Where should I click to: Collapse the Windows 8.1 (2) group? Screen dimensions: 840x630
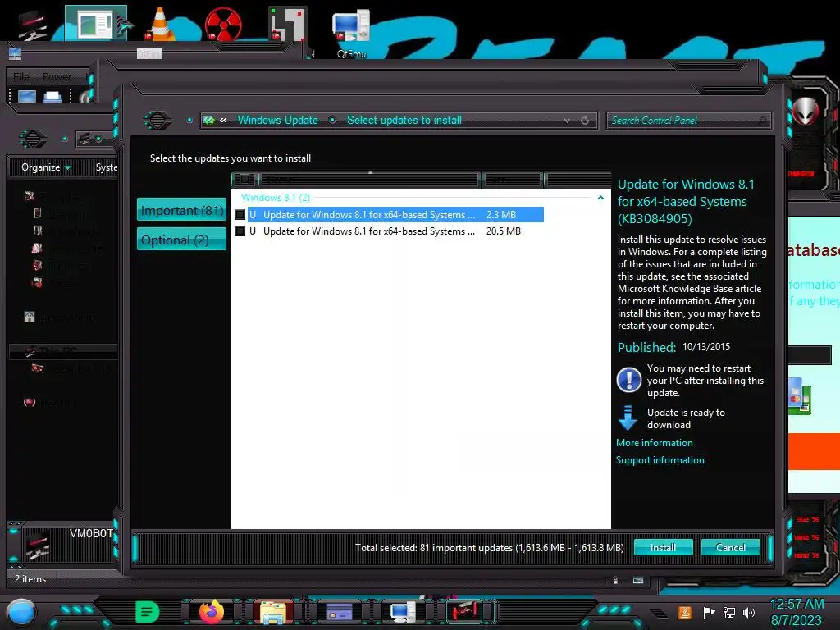(600, 198)
